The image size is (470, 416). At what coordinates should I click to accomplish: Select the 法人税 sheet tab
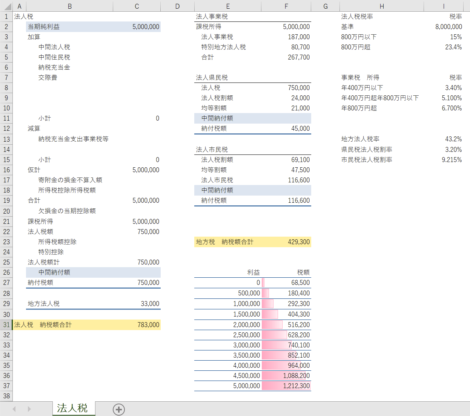[73, 408]
